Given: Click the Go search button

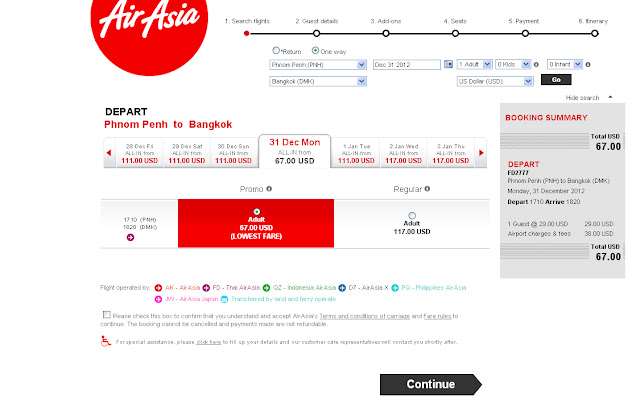Looking at the screenshot, I should (556, 80).
